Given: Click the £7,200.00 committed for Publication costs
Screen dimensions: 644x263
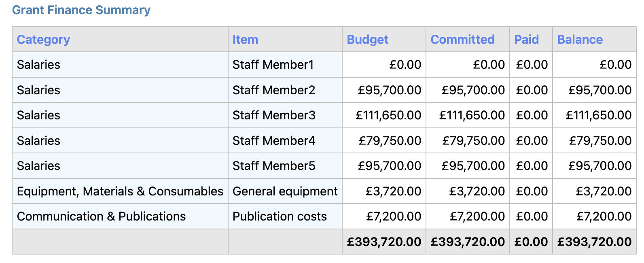Looking at the screenshot, I should (x=477, y=216).
